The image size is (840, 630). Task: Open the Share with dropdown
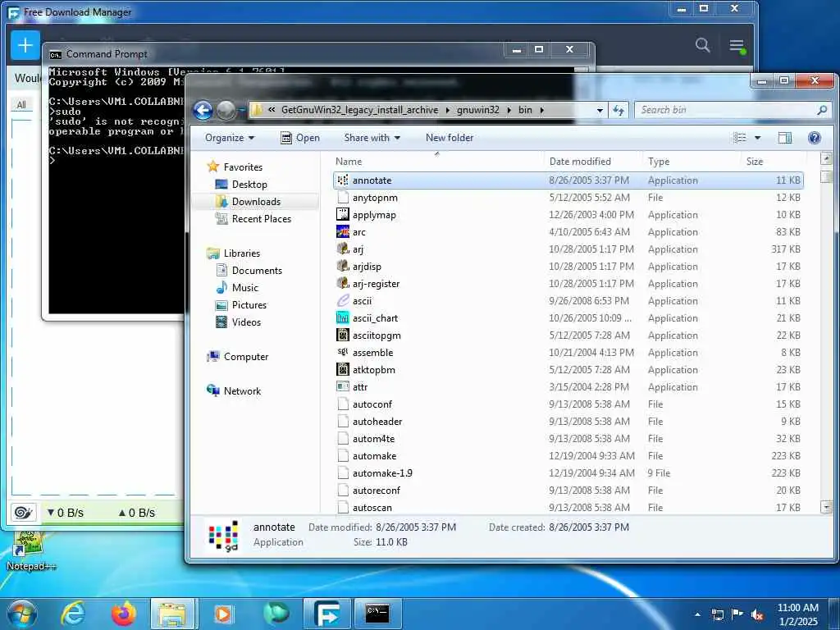[x=372, y=138]
